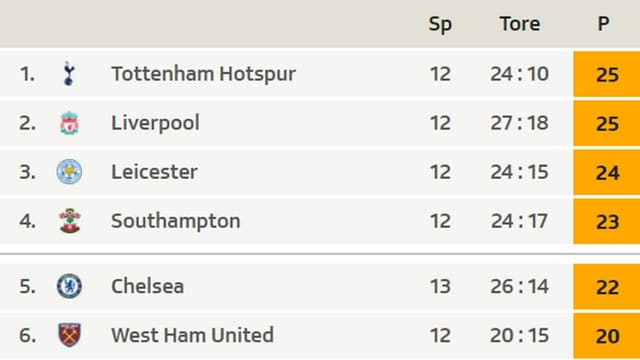Click the Tottenham Hotspur club crest
The width and height of the screenshot is (640, 360).
click(69, 73)
